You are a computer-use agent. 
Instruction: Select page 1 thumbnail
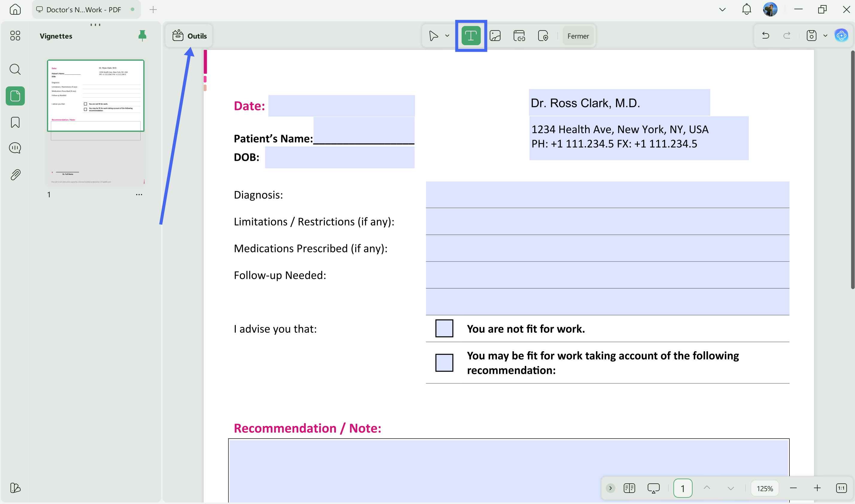[x=95, y=122]
